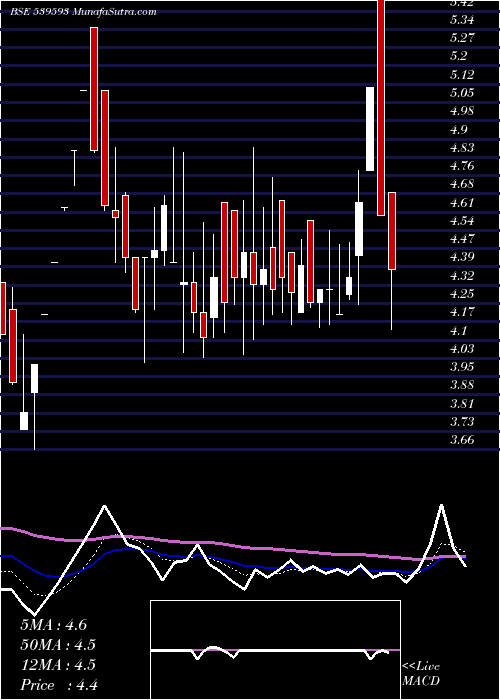
Task: Click the 4.68 price axis label
Action: (462, 184)
